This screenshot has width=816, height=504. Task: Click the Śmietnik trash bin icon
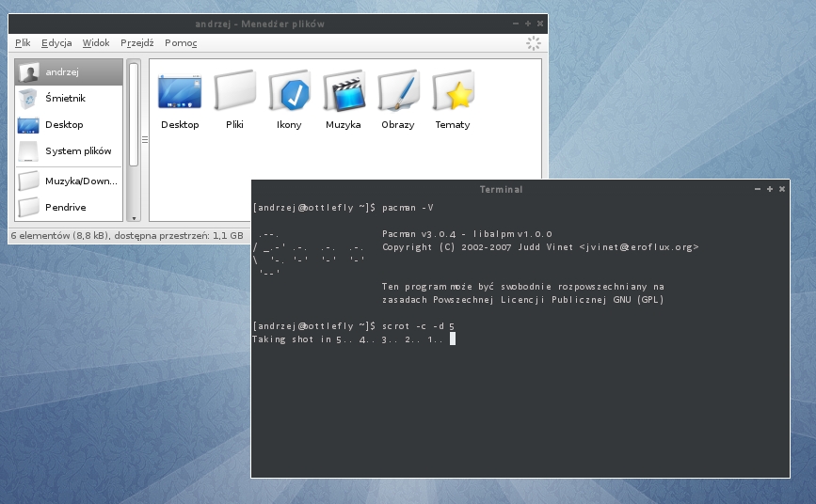(x=28, y=99)
